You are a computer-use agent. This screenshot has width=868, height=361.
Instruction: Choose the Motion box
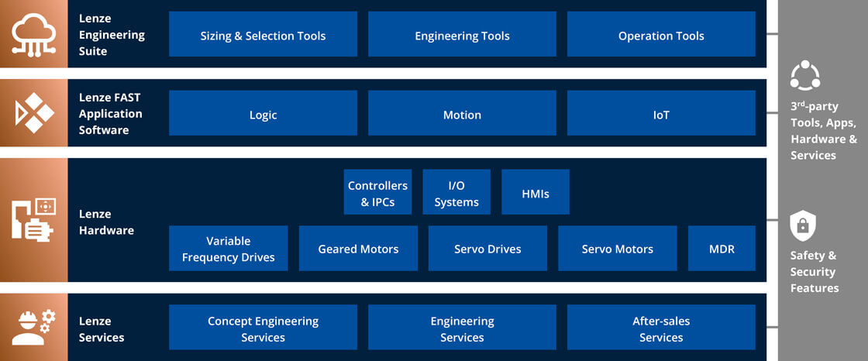click(x=462, y=113)
